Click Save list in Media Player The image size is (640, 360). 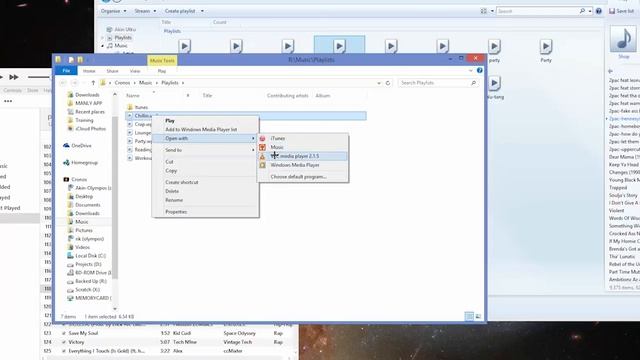[x=622, y=11]
